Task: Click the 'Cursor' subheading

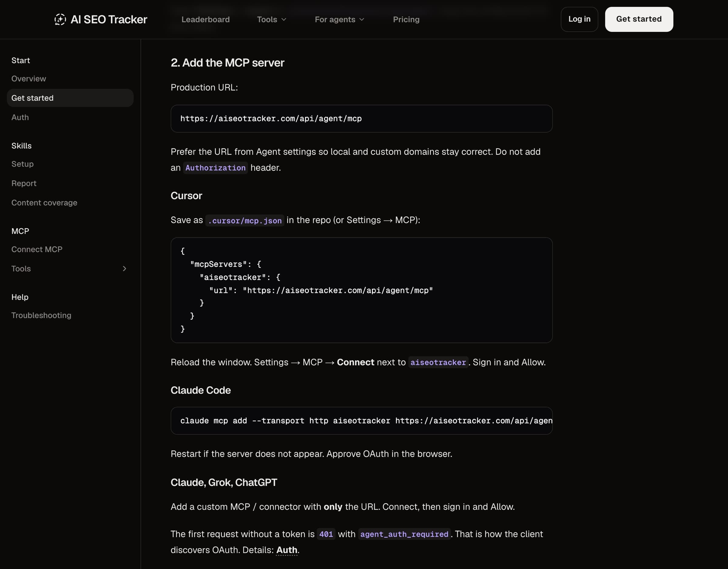Action: [186, 196]
